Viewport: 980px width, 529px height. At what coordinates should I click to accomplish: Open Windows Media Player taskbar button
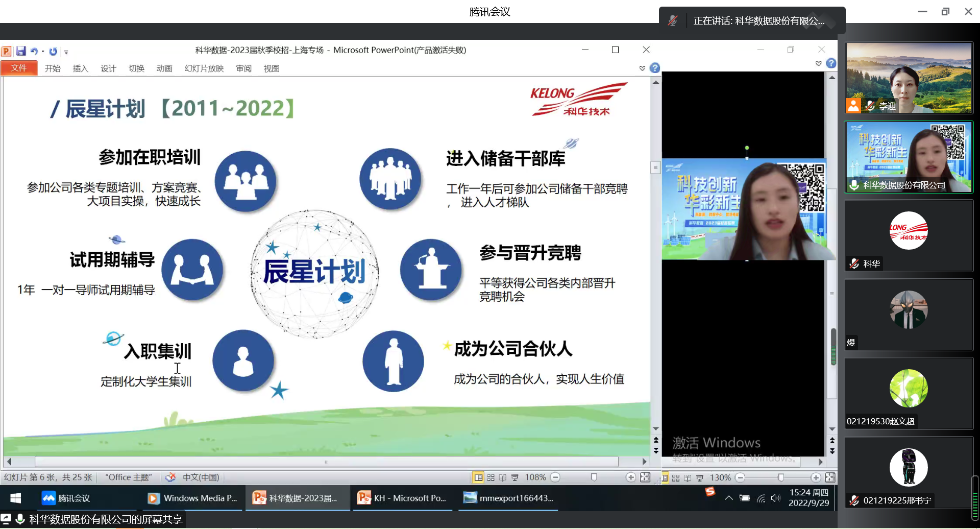tap(193, 498)
